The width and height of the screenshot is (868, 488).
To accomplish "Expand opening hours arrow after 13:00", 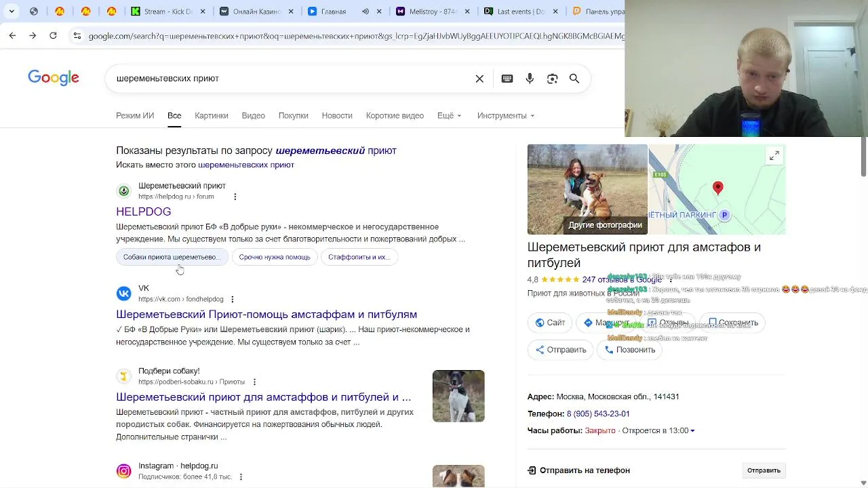I will pyautogui.click(x=692, y=430).
